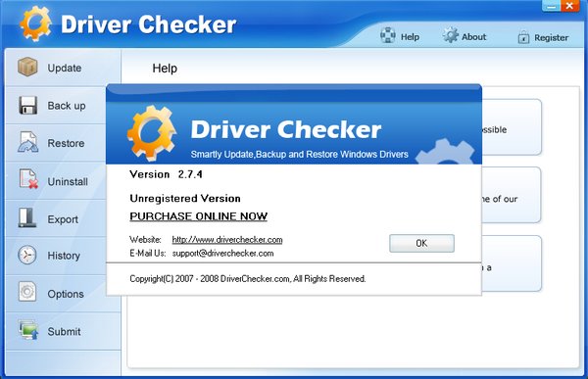Select the Back up floppy disk icon
The image size is (588, 379).
(x=27, y=105)
